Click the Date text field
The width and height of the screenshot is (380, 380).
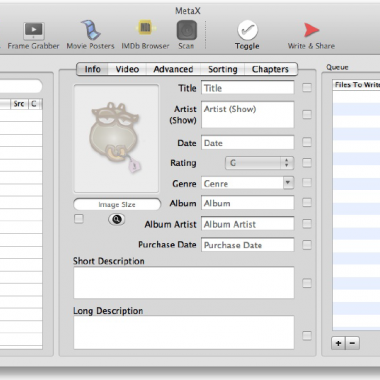(x=248, y=143)
